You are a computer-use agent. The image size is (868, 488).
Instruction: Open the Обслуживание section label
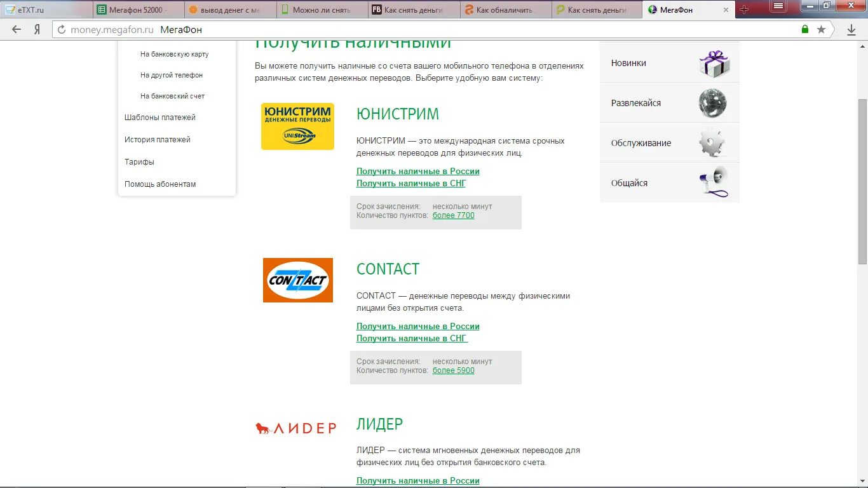click(641, 143)
